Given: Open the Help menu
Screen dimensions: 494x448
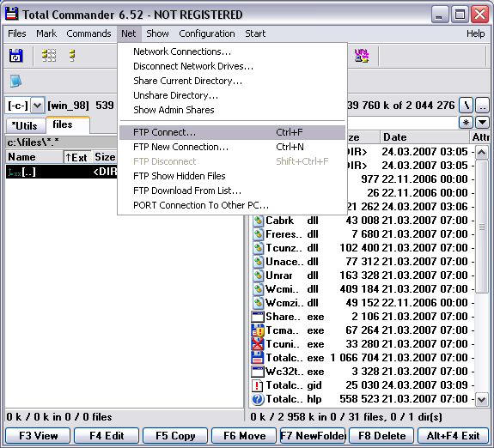Looking at the screenshot, I should (475, 33).
